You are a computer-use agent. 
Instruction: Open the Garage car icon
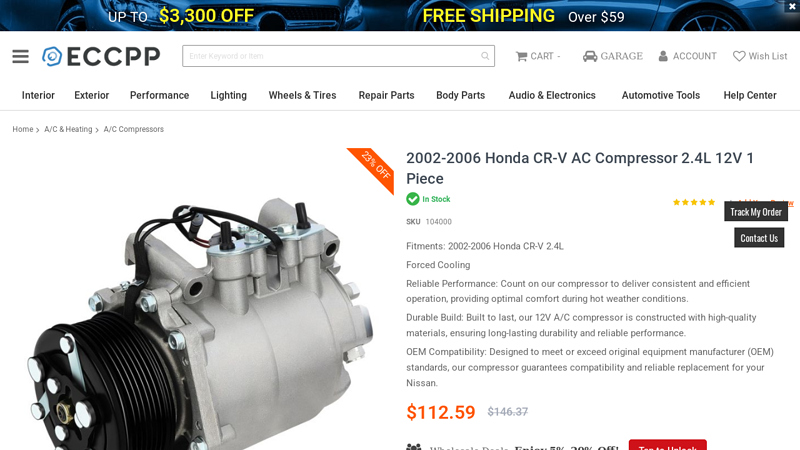[x=590, y=56]
